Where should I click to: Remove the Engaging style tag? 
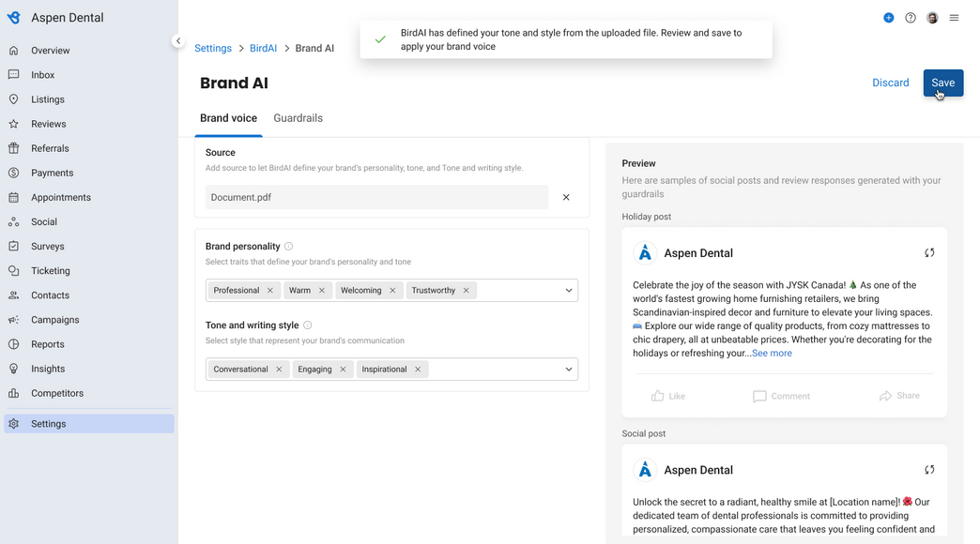(343, 370)
